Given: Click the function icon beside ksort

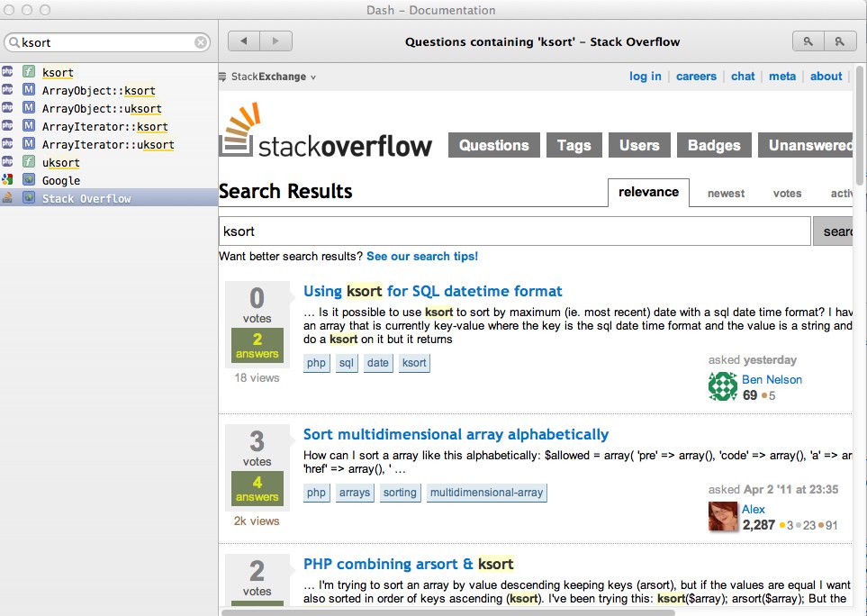Looking at the screenshot, I should point(29,72).
